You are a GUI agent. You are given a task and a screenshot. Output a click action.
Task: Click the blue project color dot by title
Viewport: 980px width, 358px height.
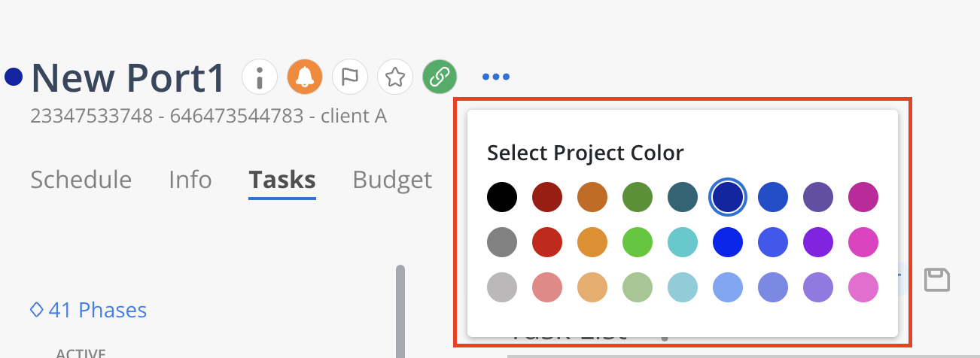pos(14,77)
